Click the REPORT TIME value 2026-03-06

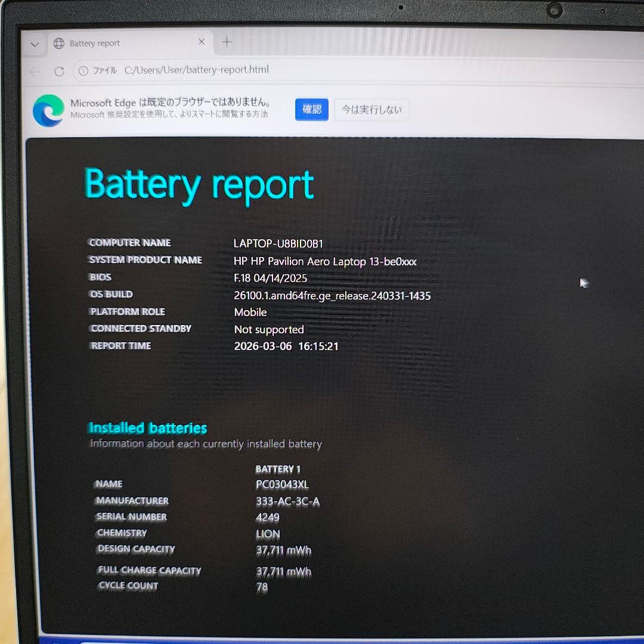tap(264, 346)
